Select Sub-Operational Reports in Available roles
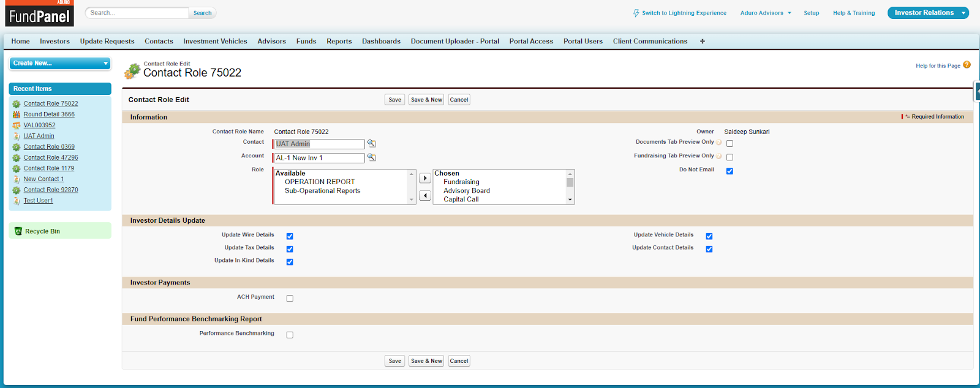980x388 pixels. (323, 191)
